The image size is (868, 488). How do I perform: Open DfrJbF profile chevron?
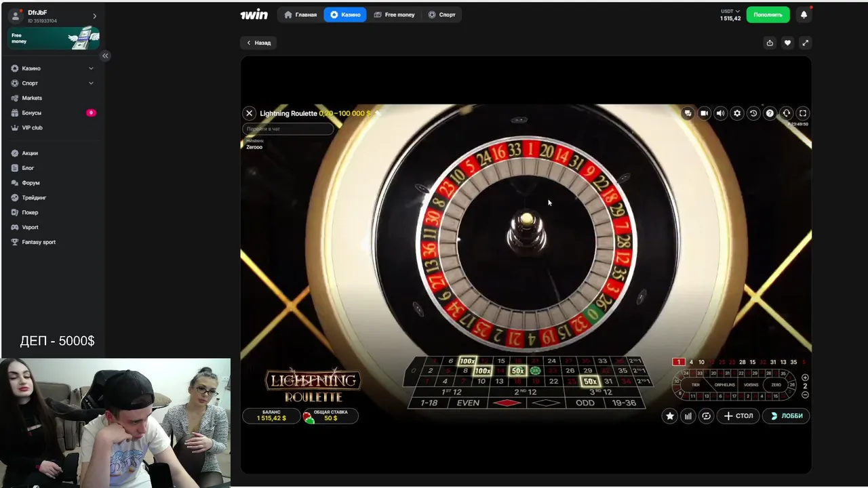coord(94,16)
